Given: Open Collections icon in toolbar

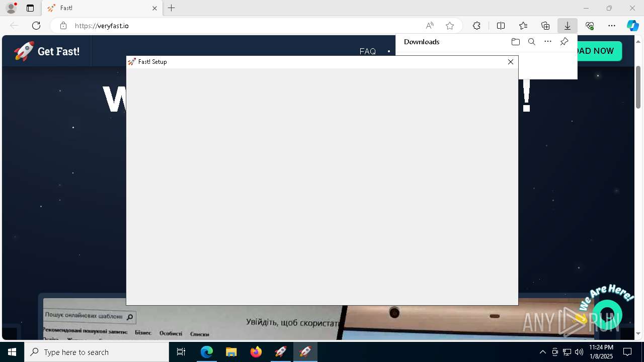Looking at the screenshot, I should pyautogui.click(x=545, y=26).
